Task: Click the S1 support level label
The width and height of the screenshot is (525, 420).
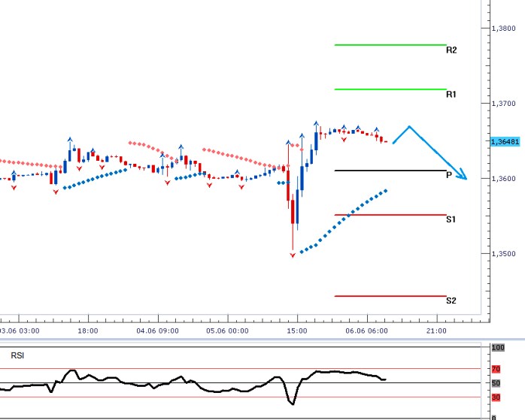Action: point(451,219)
